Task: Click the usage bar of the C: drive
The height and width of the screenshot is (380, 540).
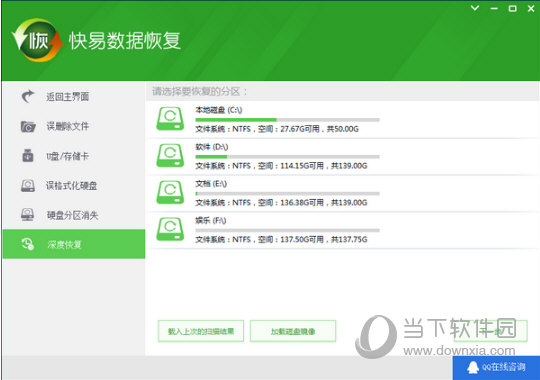Action: 287,120
